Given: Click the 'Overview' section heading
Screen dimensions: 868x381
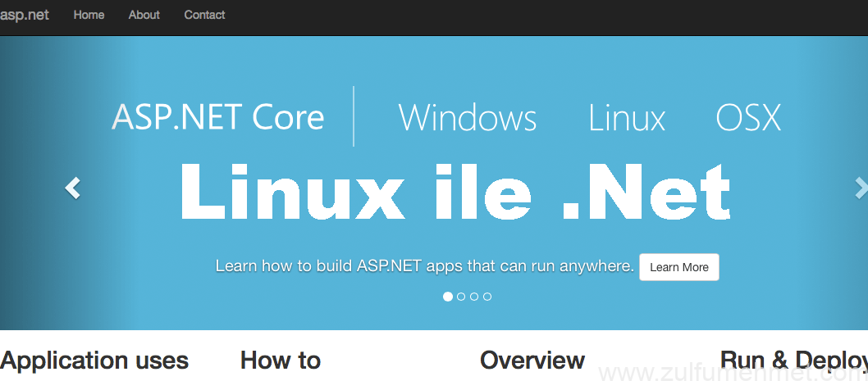Looking at the screenshot, I should [x=532, y=361].
